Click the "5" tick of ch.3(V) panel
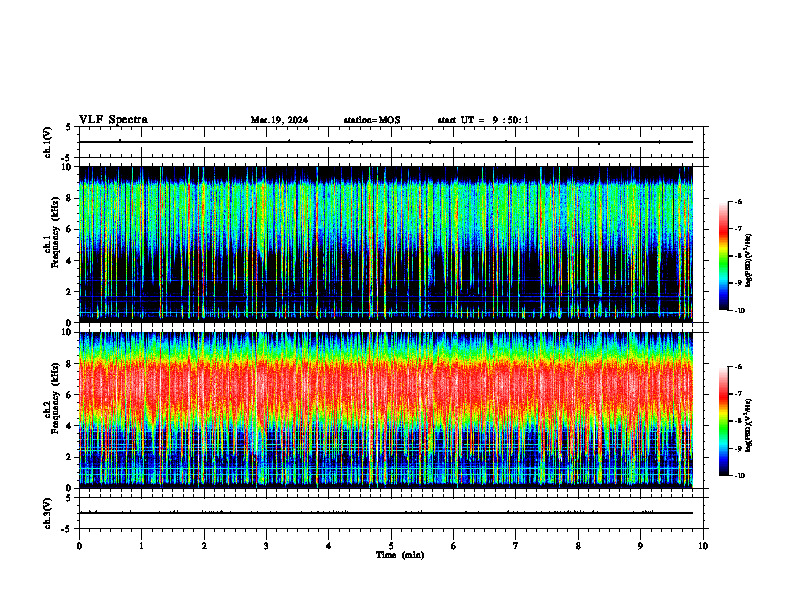Screen dimensions: 792x612 click(69, 498)
